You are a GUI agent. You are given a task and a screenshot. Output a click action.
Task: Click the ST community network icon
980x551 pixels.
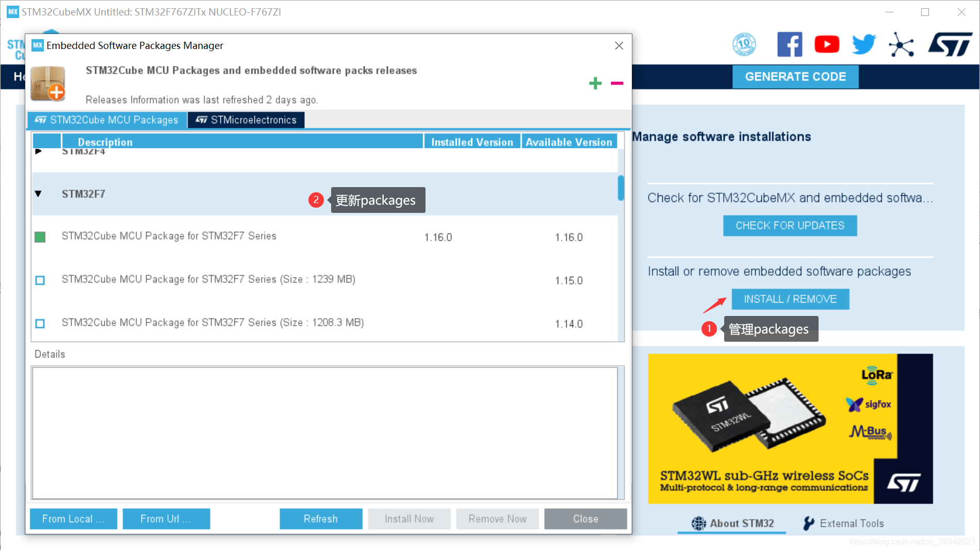tap(901, 44)
